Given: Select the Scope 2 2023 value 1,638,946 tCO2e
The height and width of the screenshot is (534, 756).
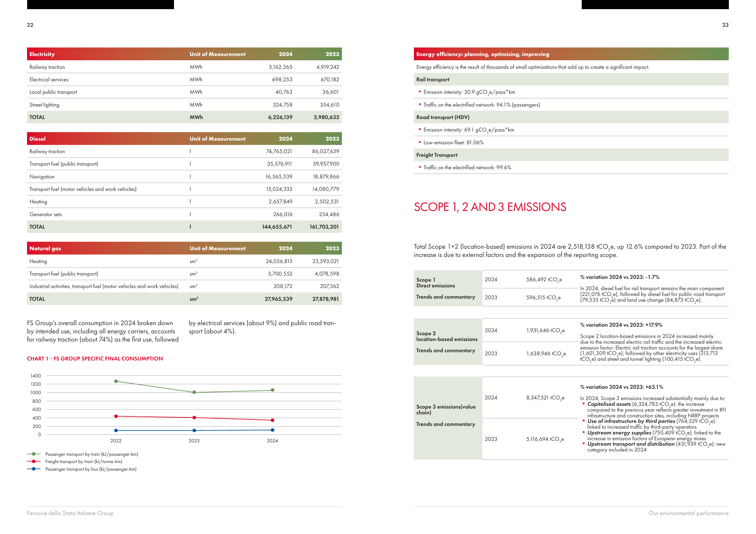Looking at the screenshot, I should tap(546, 354).
